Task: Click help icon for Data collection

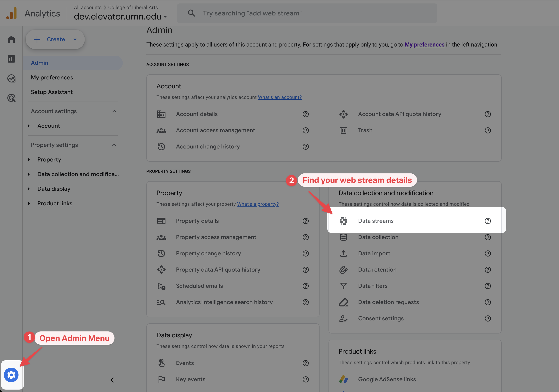Action: point(488,237)
